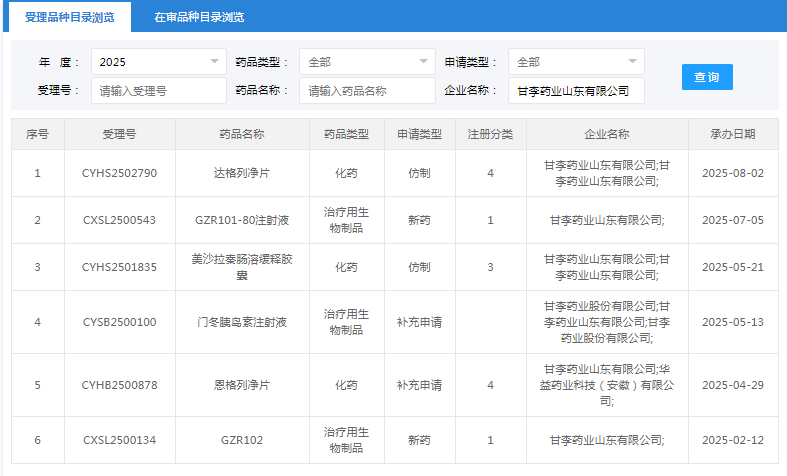Click date 2025-08-02
The image size is (787, 476).
(x=733, y=173)
